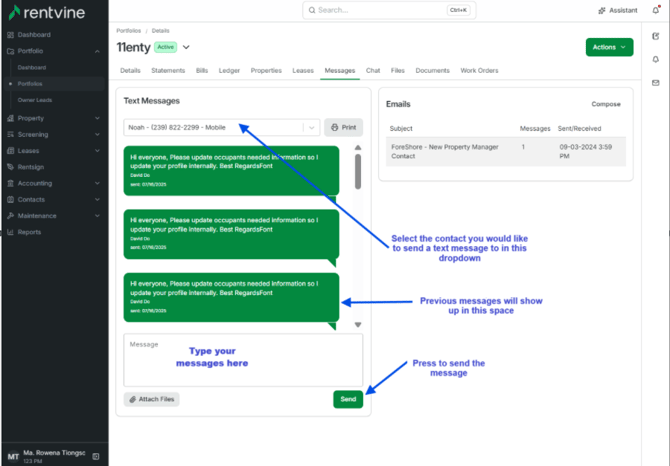The image size is (670, 466).
Task: Select the Maintenance wrench icon
Action: 11,216
